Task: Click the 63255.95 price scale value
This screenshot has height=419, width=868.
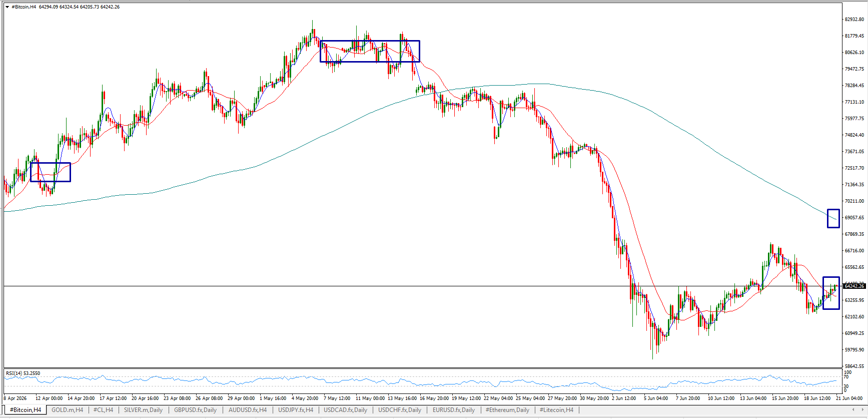Action: (x=854, y=300)
